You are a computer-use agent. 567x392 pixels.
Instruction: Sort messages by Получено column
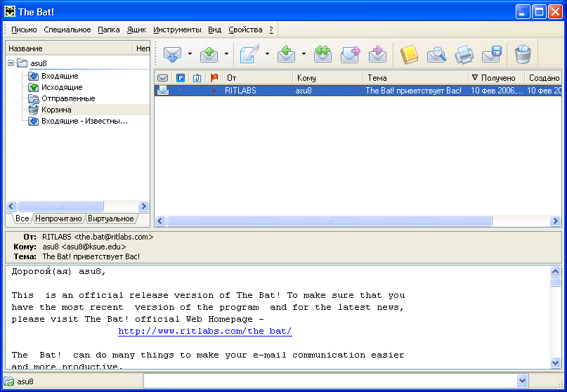[497, 78]
